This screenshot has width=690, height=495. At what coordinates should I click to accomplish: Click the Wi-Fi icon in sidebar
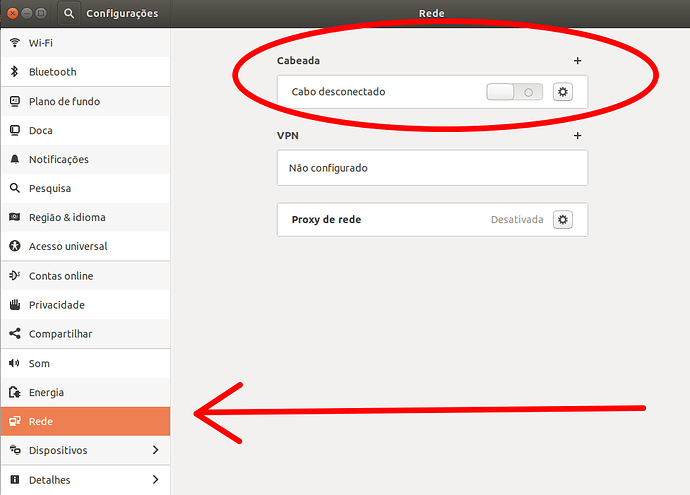(x=15, y=43)
